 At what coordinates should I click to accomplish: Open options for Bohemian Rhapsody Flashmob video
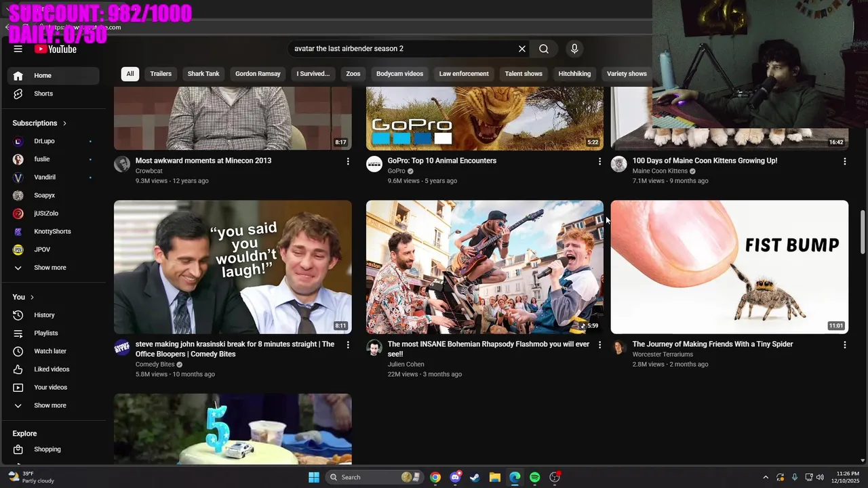(599, 345)
